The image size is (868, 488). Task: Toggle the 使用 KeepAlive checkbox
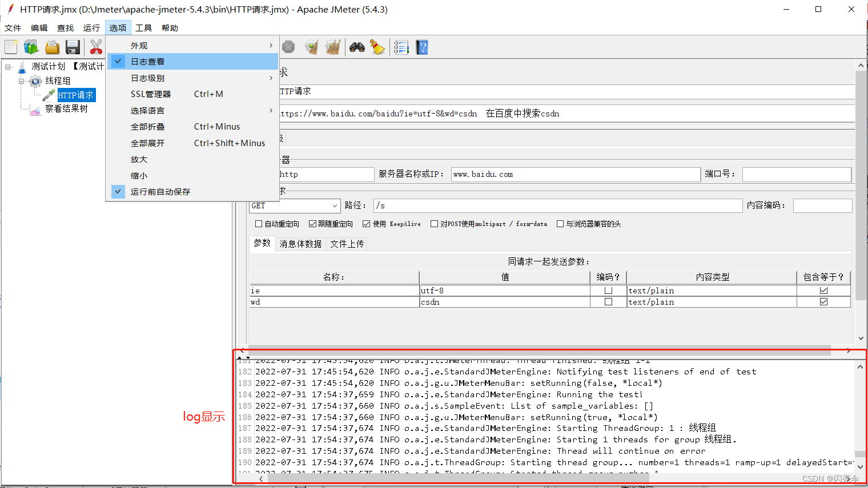[366, 224]
